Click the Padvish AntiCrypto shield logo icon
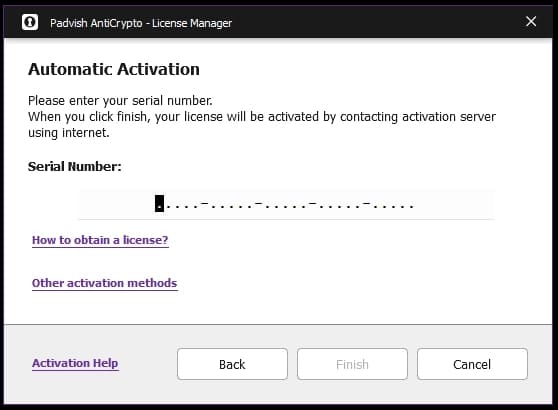558x410 pixels. pos(30,22)
